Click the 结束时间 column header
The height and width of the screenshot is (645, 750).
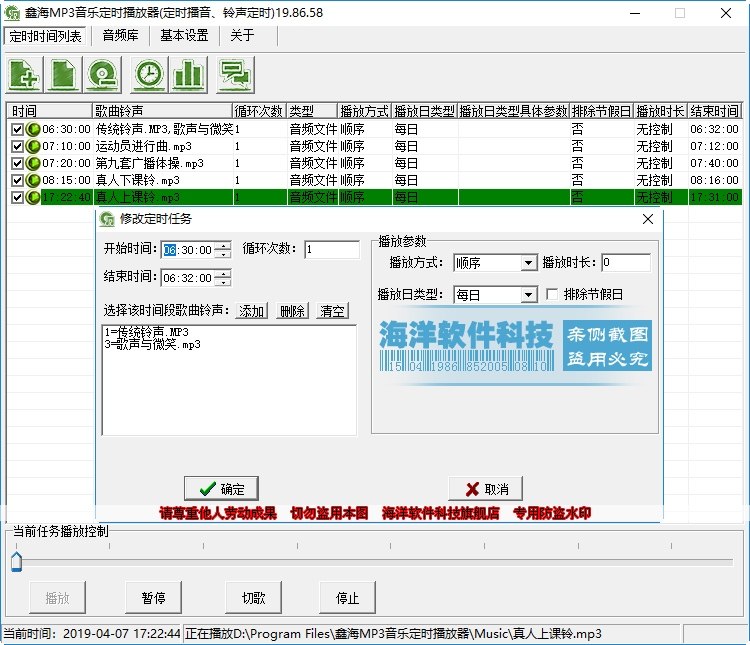click(715, 111)
